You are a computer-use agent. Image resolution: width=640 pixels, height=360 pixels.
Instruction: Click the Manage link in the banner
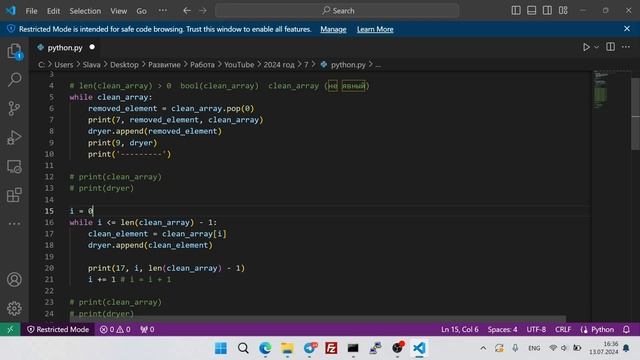tap(333, 29)
